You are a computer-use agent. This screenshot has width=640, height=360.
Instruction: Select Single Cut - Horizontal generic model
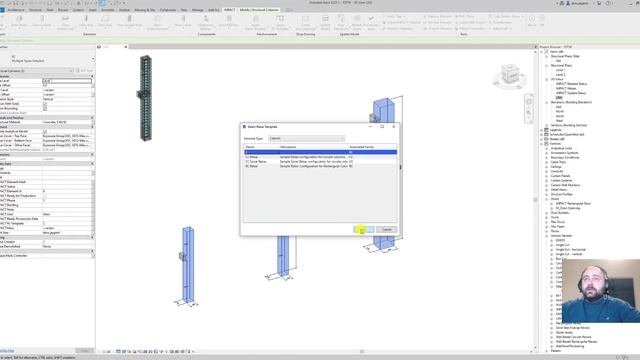coord(571,249)
